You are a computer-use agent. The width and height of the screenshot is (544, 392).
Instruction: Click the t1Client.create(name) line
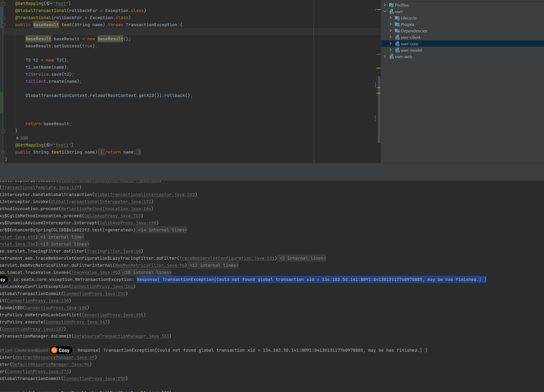coord(54,81)
